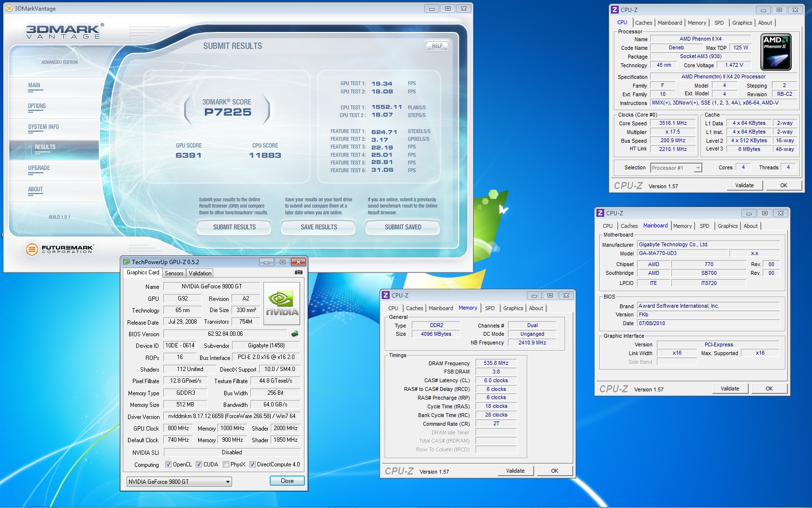Open the Caches tab in the CPU-Z processor window
Image resolution: width=812 pixels, height=508 pixels.
tap(644, 23)
